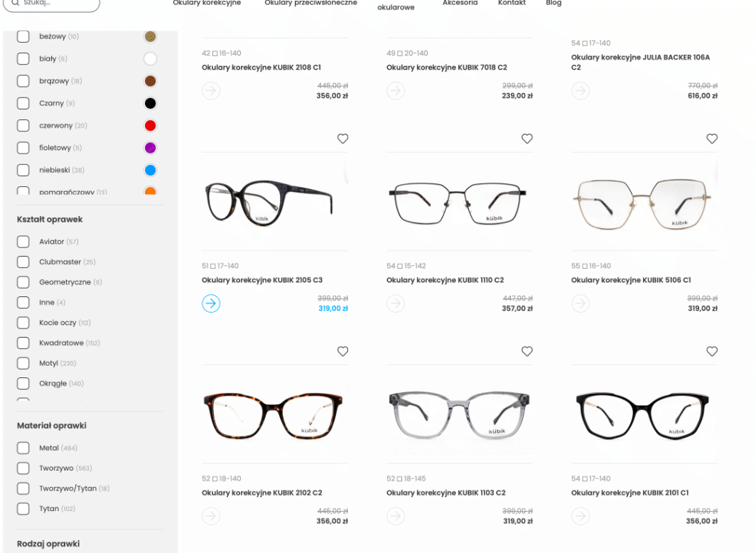Open Okulary korekcyjne menu
The image size is (756, 553).
[x=207, y=3]
